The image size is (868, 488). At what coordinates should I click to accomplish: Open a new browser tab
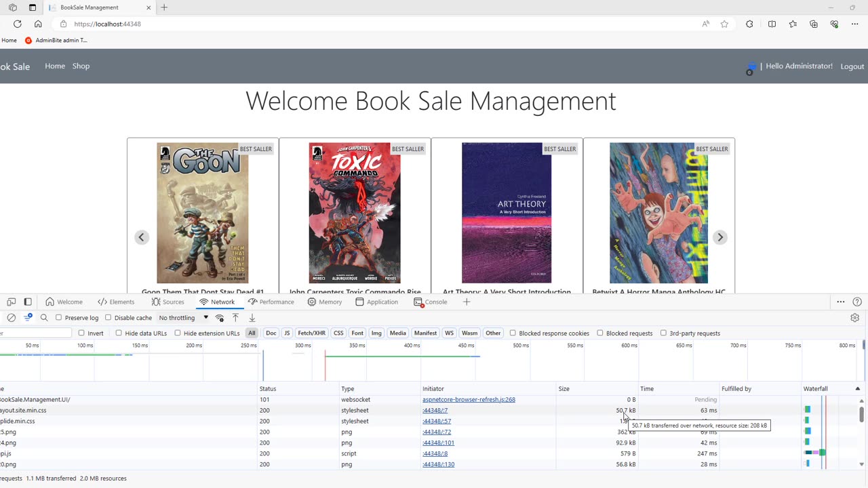click(164, 7)
